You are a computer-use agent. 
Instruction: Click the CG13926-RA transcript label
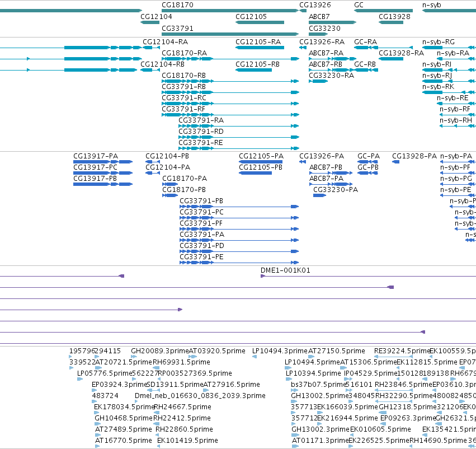point(322,41)
